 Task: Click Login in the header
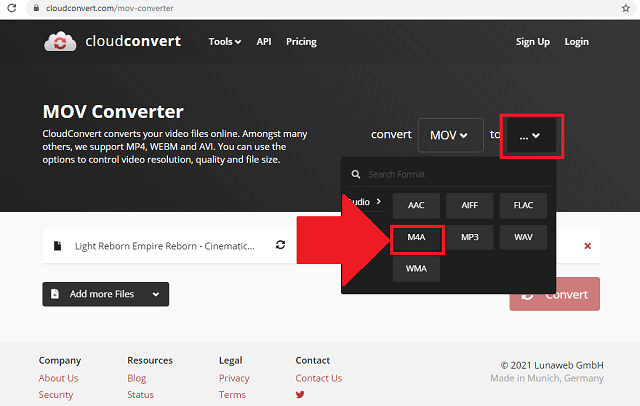(576, 42)
